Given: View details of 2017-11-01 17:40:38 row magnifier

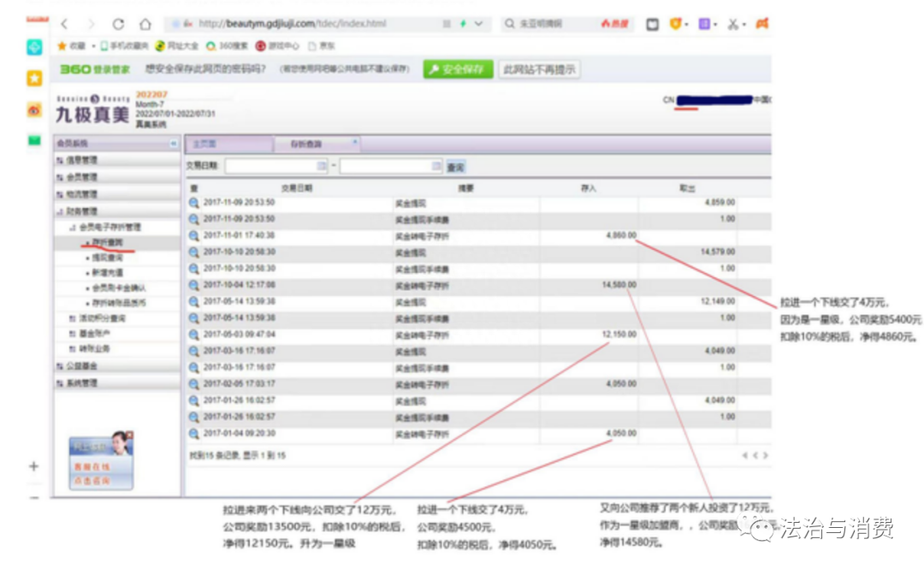Looking at the screenshot, I should (194, 236).
